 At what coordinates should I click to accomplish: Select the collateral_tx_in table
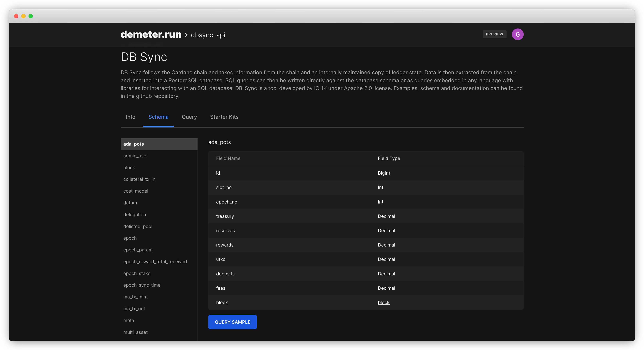(x=139, y=179)
